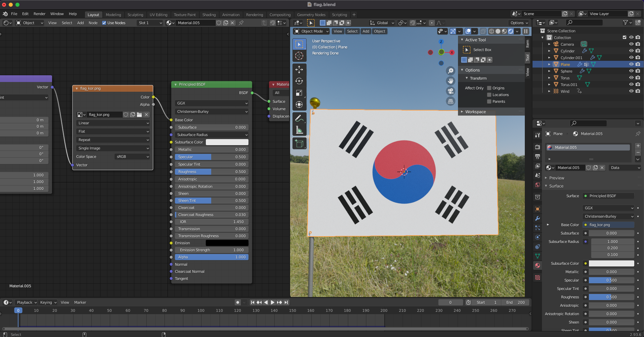
Task: Toggle the Use Nodes checkbox
Action: (104, 23)
